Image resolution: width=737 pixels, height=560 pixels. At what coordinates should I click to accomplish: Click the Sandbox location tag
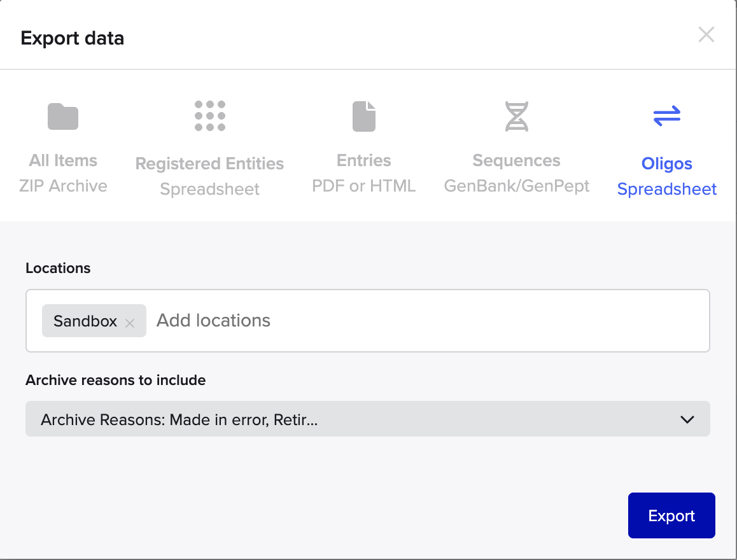(85, 321)
